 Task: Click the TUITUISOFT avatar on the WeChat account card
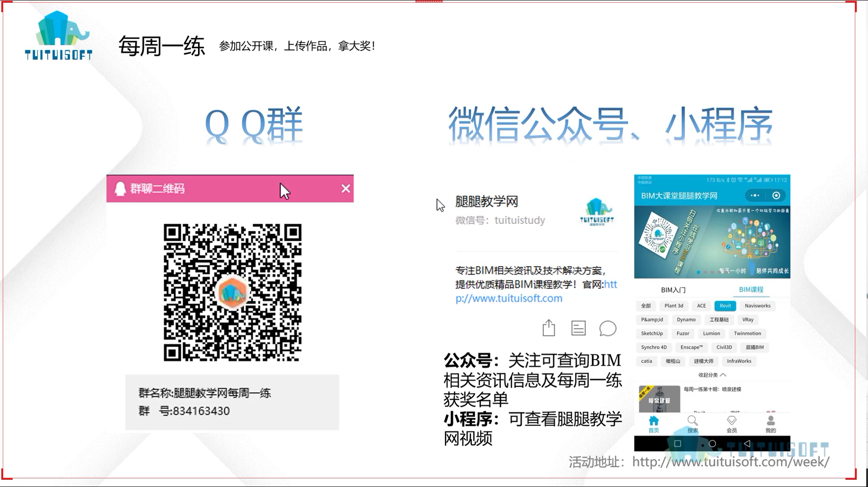coord(597,211)
